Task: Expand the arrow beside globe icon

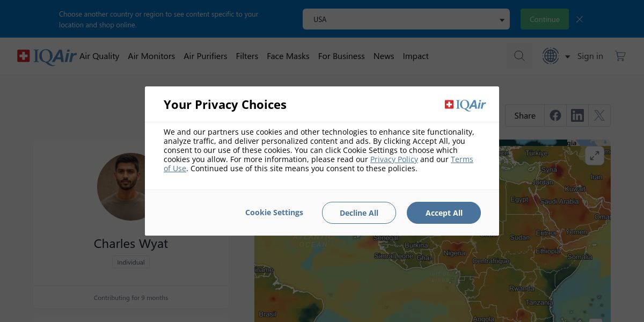Action: (x=567, y=56)
